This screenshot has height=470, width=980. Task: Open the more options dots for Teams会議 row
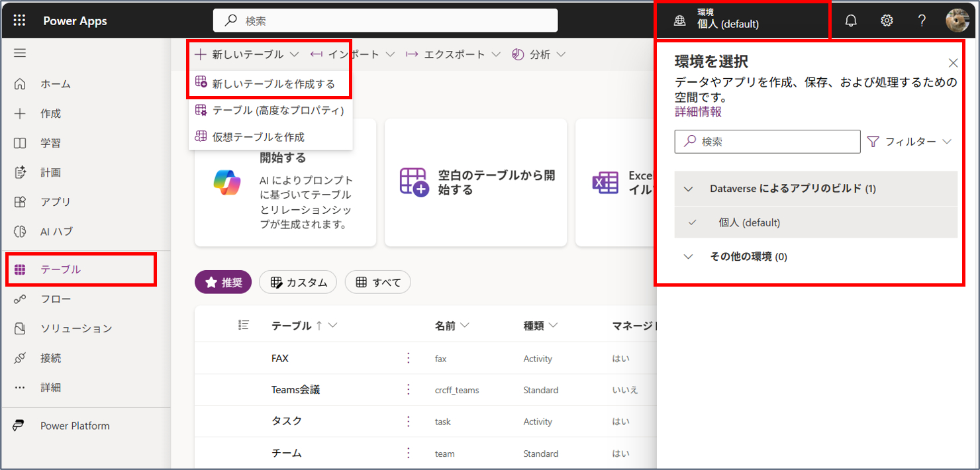tap(409, 390)
